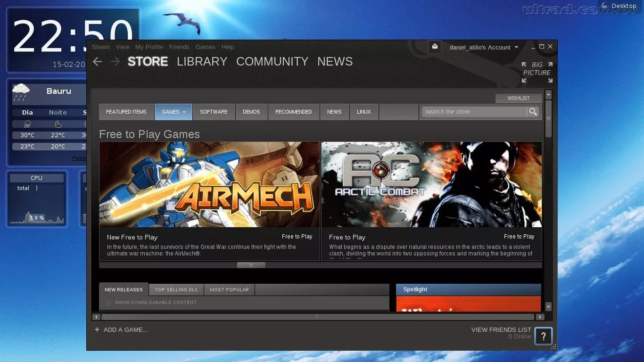Open the Steam menu
This screenshot has width=644, height=362.
coord(100,47)
